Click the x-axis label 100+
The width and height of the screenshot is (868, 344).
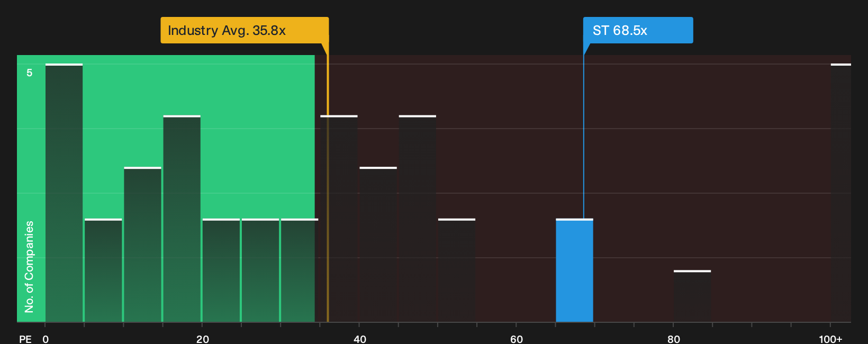tap(830, 339)
